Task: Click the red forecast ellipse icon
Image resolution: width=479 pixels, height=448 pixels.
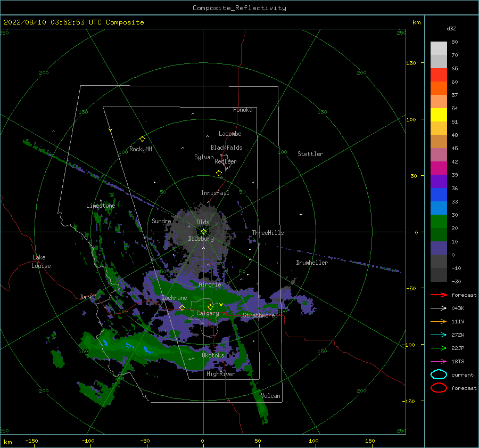Action: [439, 388]
